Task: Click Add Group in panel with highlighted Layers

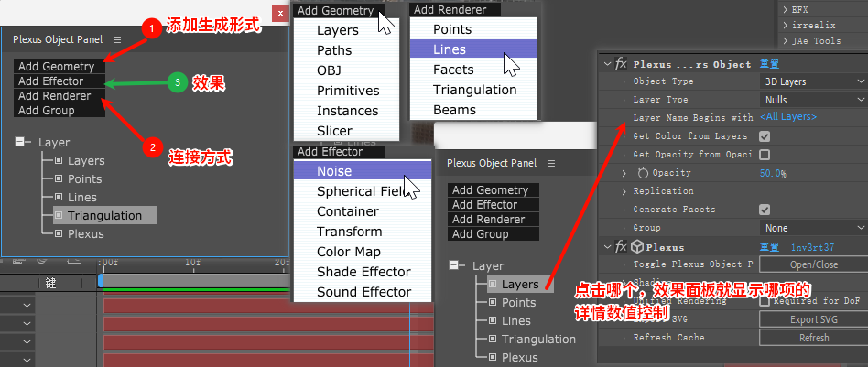Action: tap(494, 233)
